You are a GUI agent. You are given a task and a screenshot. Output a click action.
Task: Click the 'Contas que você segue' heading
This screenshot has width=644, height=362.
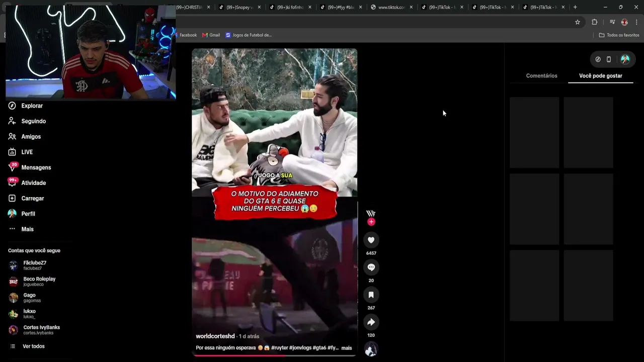pyautogui.click(x=34, y=250)
